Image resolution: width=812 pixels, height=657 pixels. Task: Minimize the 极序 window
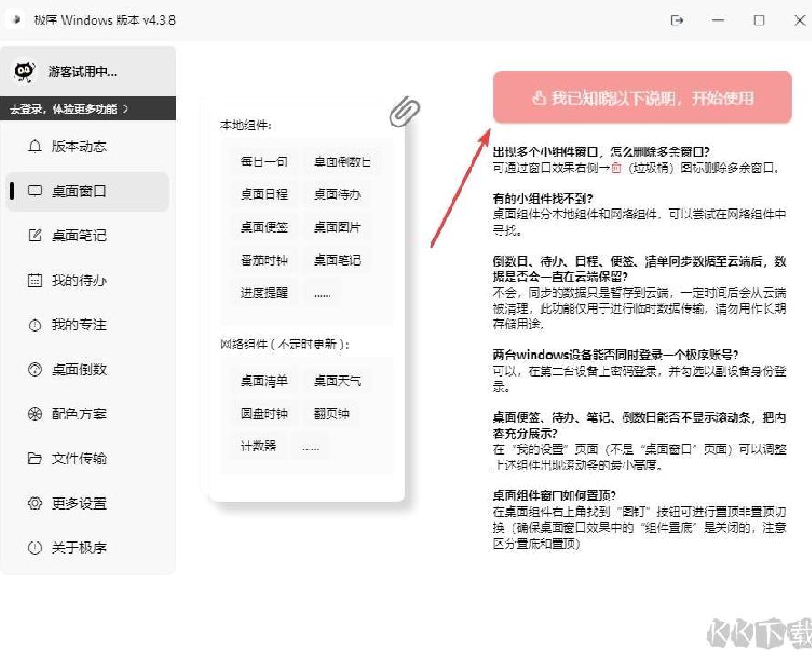point(717,20)
